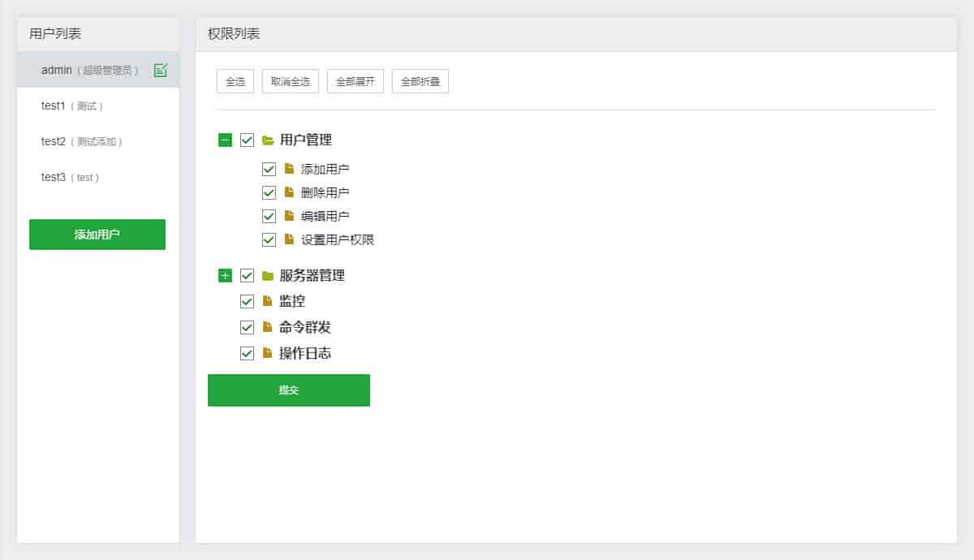Click the file icon beside 删除用户
This screenshot has width=974, height=560.
click(x=290, y=192)
